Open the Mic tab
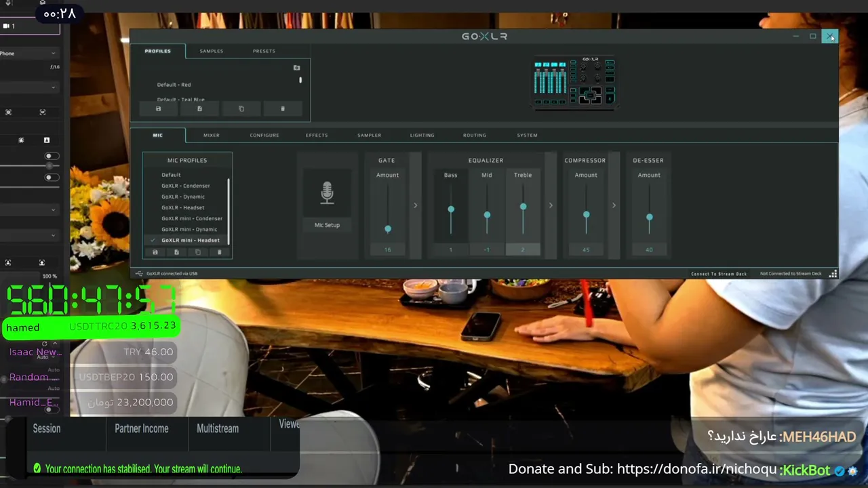 pyautogui.click(x=157, y=135)
